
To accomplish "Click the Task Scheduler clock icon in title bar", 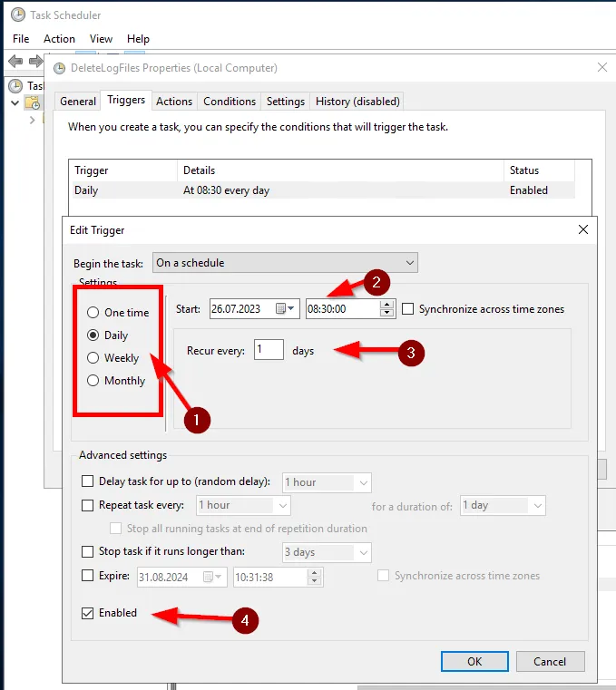I will [x=17, y=15].
